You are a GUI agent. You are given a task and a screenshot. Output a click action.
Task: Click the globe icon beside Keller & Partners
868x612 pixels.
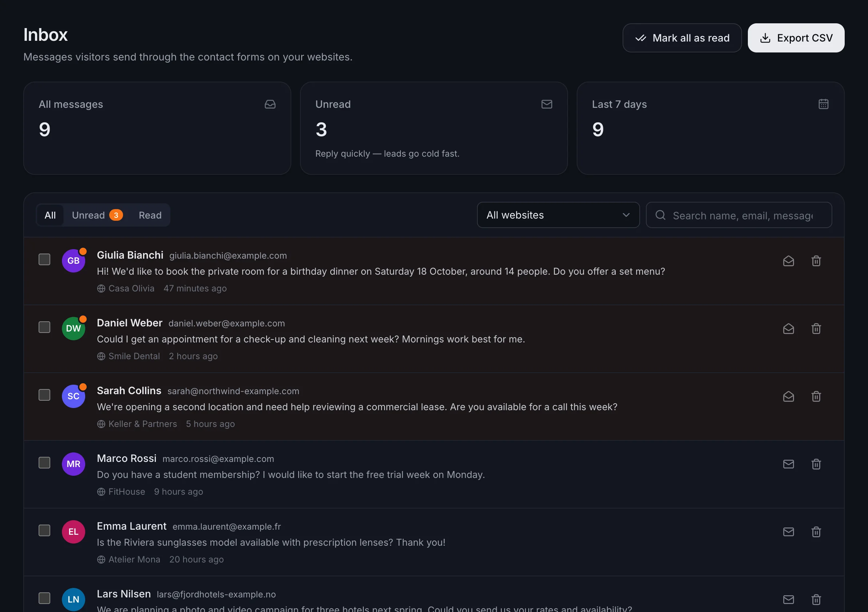(101, 424)
